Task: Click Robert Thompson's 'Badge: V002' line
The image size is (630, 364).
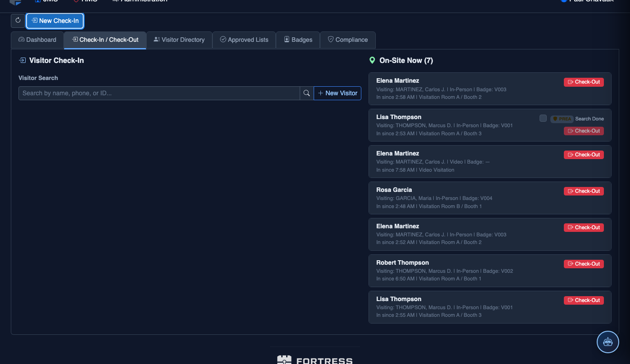Action: pos(445,271)
